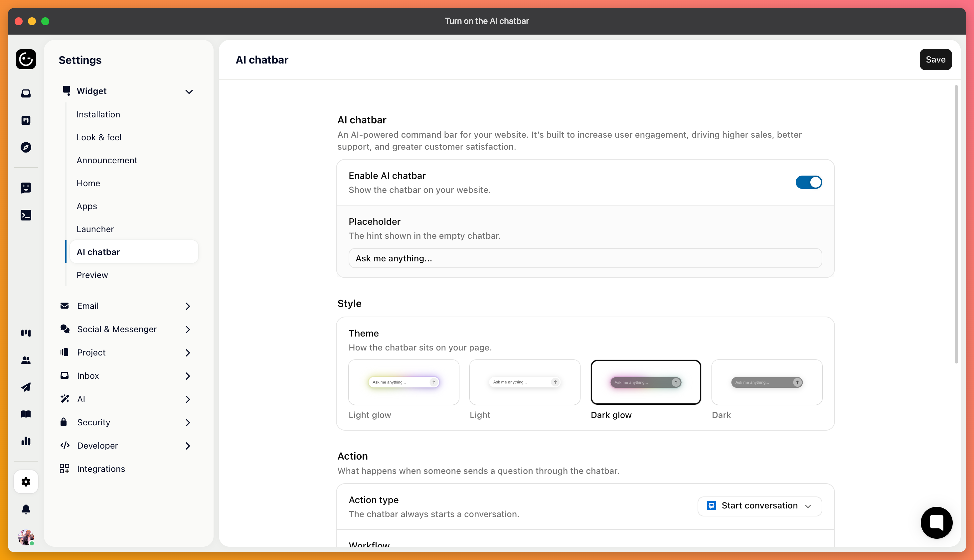974x560 pixels.
Task: Select the Dark theme option
Action: tap(767, 382)
